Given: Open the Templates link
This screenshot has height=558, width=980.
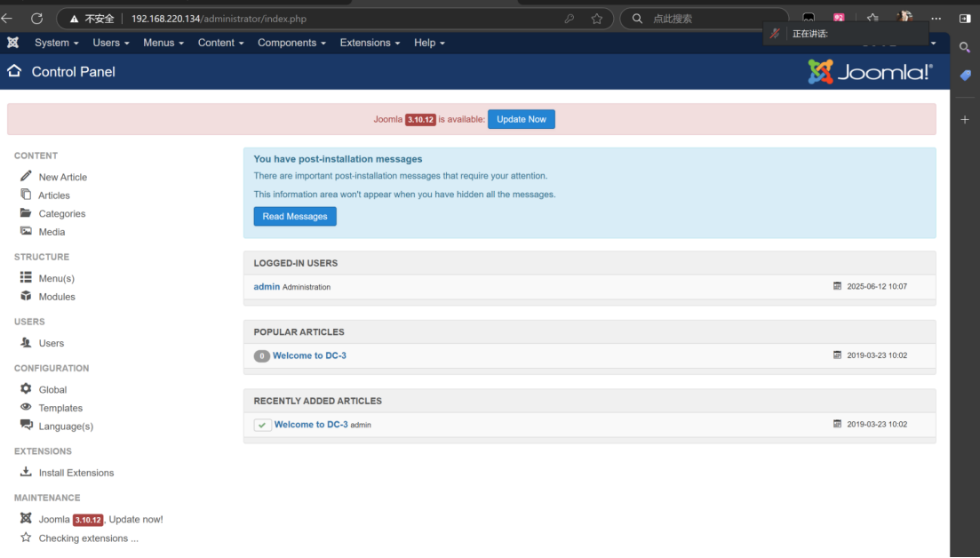Looking at the screenshot, I should pos(60,408).
